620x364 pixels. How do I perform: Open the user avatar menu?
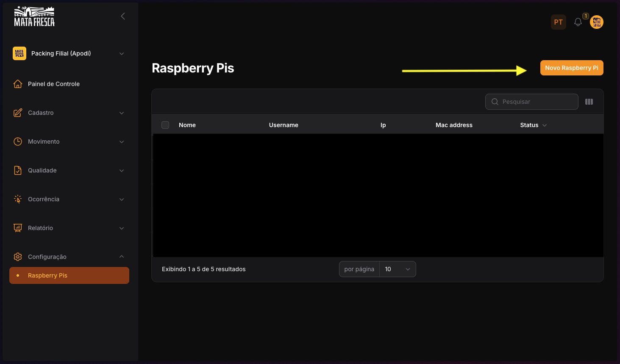coord(597,22)
